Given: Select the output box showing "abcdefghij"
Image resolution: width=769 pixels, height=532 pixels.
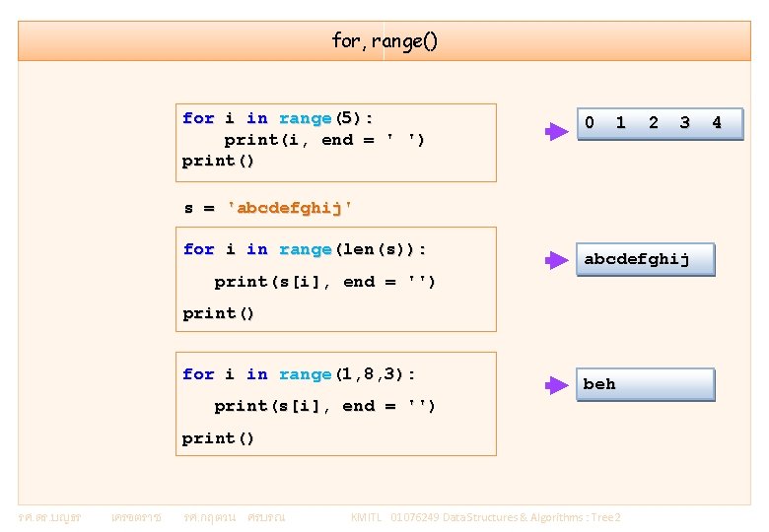Looking at the screenshot, I should [x=646, y=259].
